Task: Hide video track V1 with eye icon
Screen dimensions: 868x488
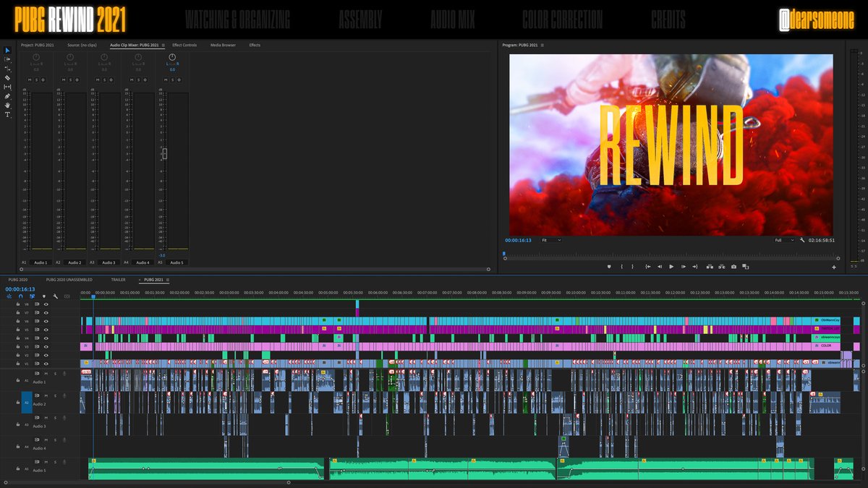Action: tap(46, 364)
